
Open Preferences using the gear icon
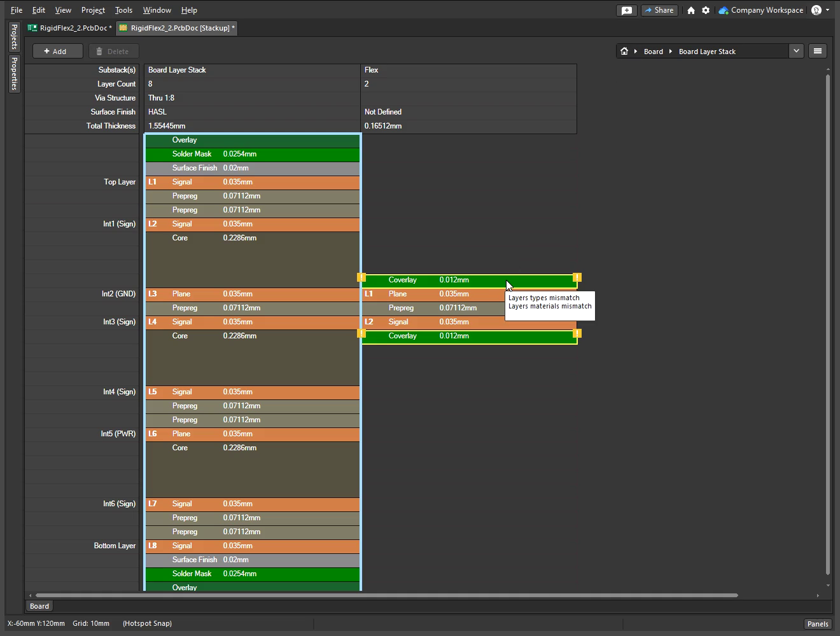pyautogui.click(x=705, y=10)
